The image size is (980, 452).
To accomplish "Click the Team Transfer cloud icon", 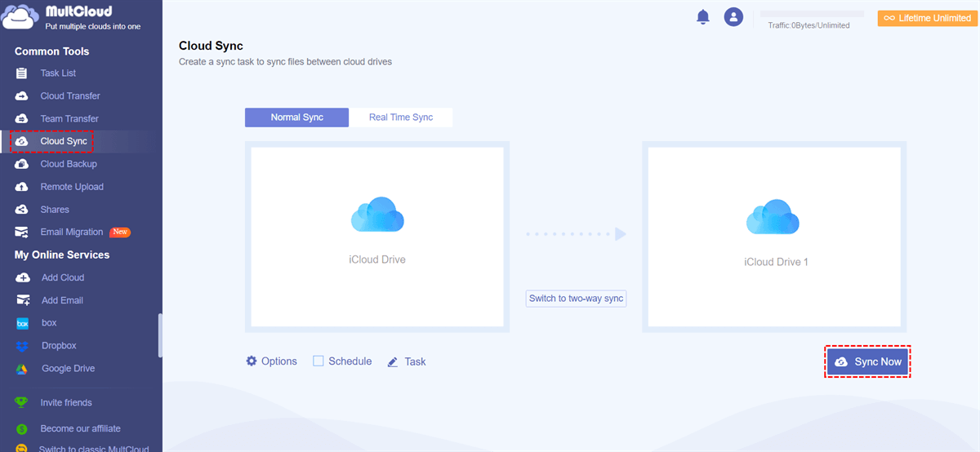I will coord(22,119).
